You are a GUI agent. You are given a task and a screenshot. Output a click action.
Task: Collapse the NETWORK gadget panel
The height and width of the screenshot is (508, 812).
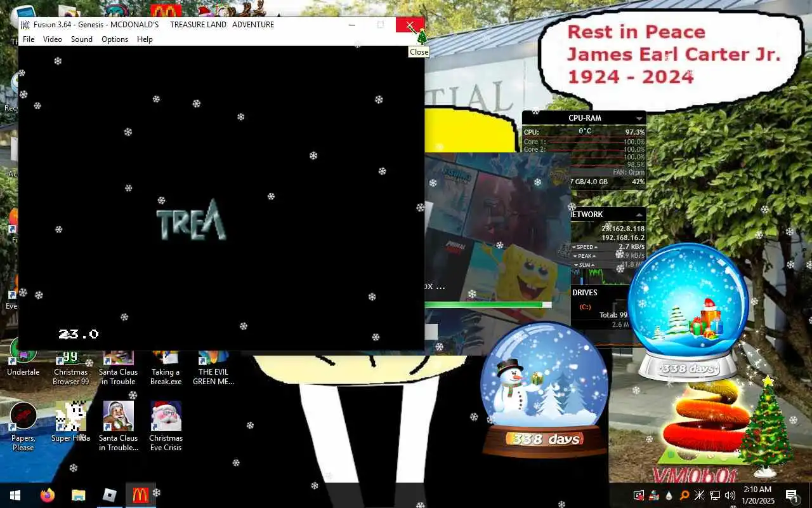(x=639, y=215)
